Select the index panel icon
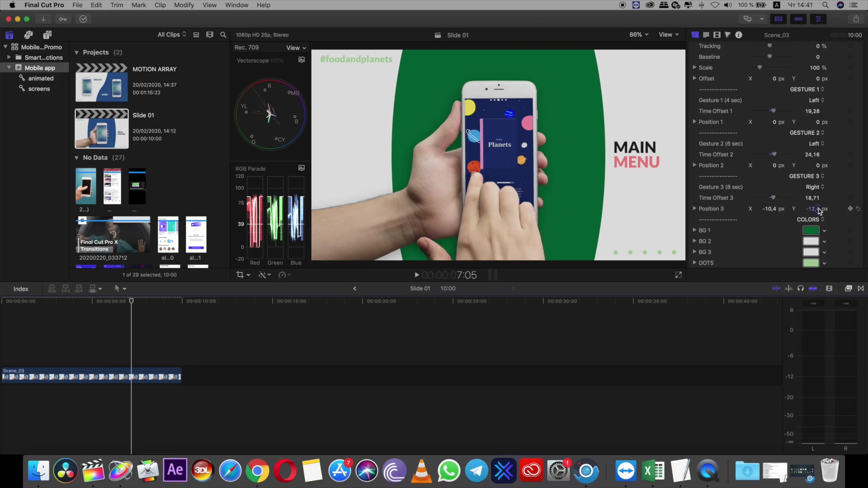The height and width of the screenshot is (488, 868). pos(20,288)
